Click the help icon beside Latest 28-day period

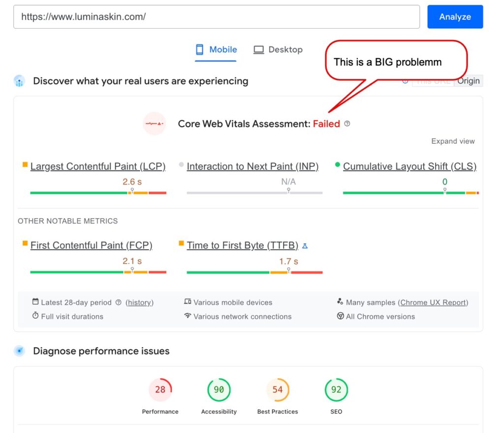[x=118, y=302]
